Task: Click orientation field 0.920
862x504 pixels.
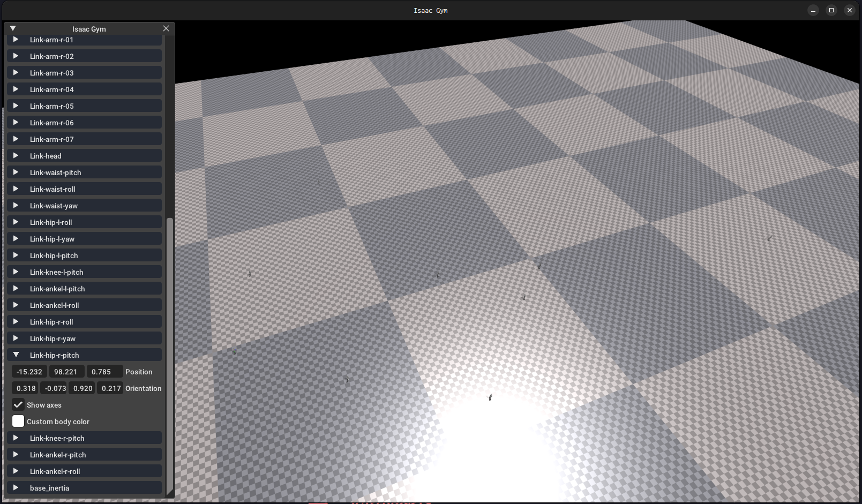Action: coord(83,388)
